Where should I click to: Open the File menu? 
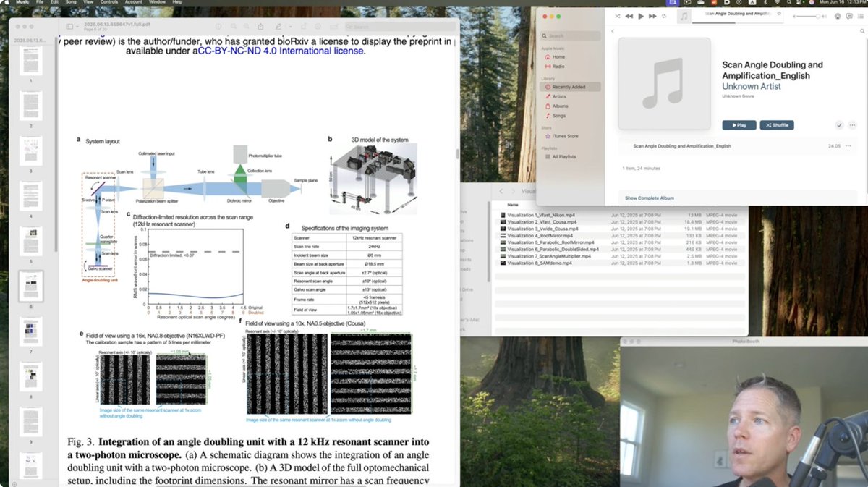click(39, 3)
